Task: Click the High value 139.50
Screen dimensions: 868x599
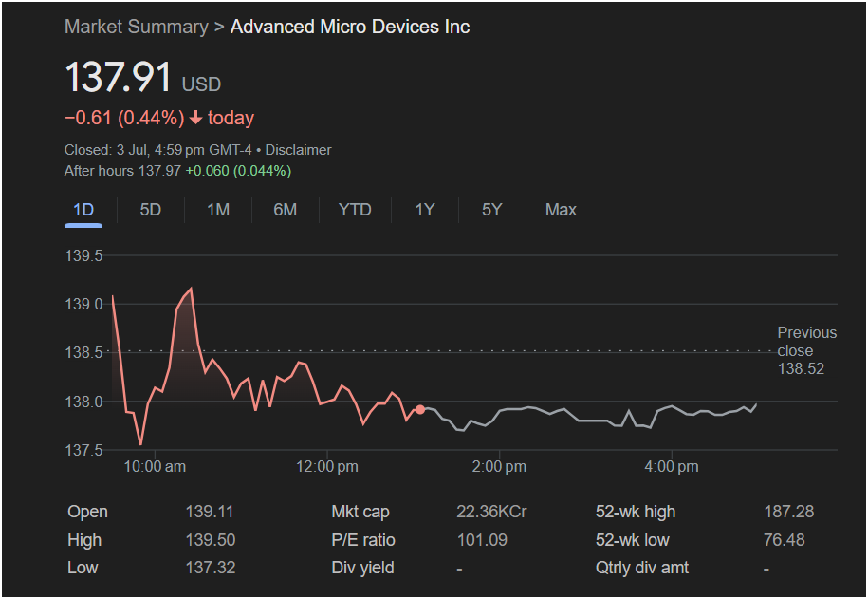Action: click(x=211, y=540)
